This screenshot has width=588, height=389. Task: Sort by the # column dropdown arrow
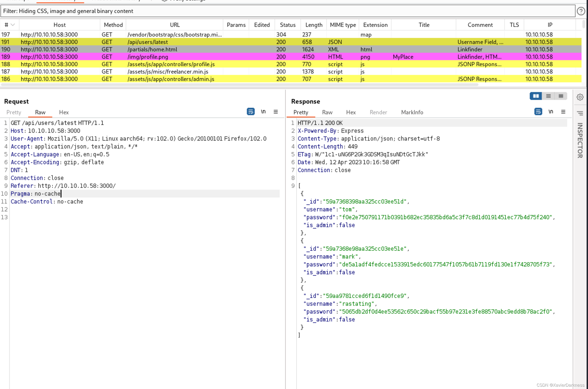click(x=13, y=25)
